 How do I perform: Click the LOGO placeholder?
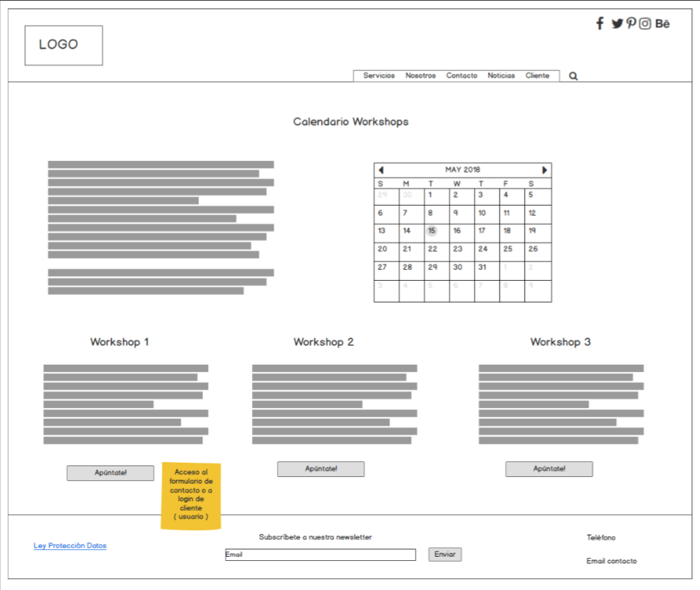point(64,45)
